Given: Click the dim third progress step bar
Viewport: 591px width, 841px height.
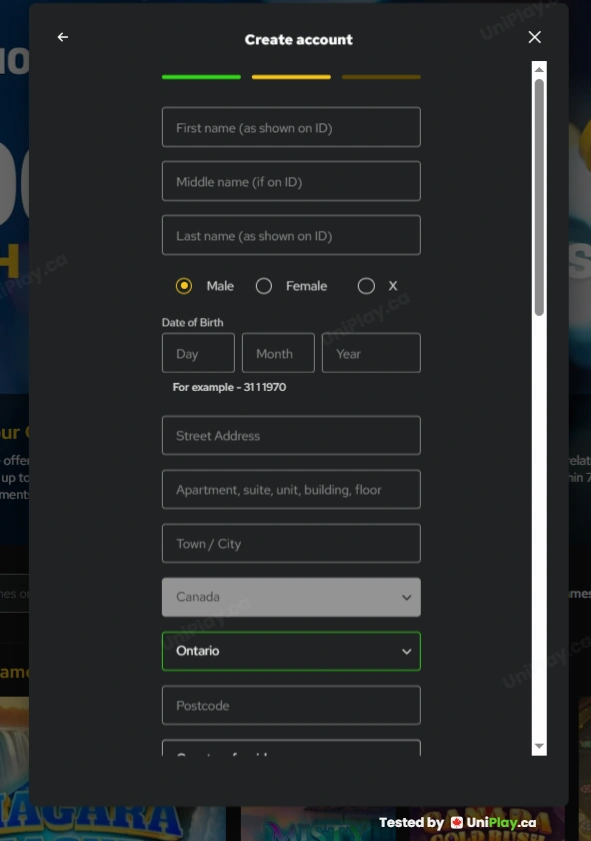Looking at the screenshot, I should [381, 77].
